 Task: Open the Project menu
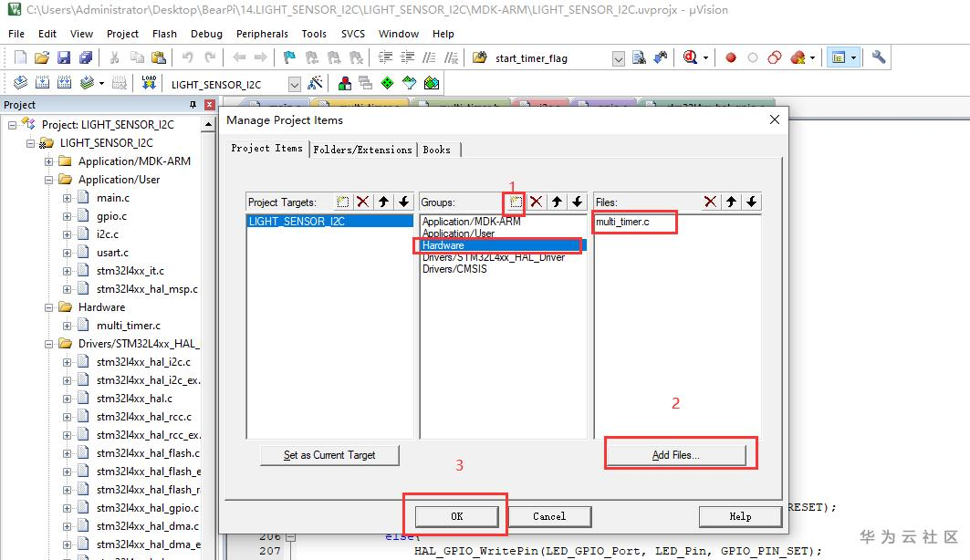pyautogui.click(x=122, y=34)
